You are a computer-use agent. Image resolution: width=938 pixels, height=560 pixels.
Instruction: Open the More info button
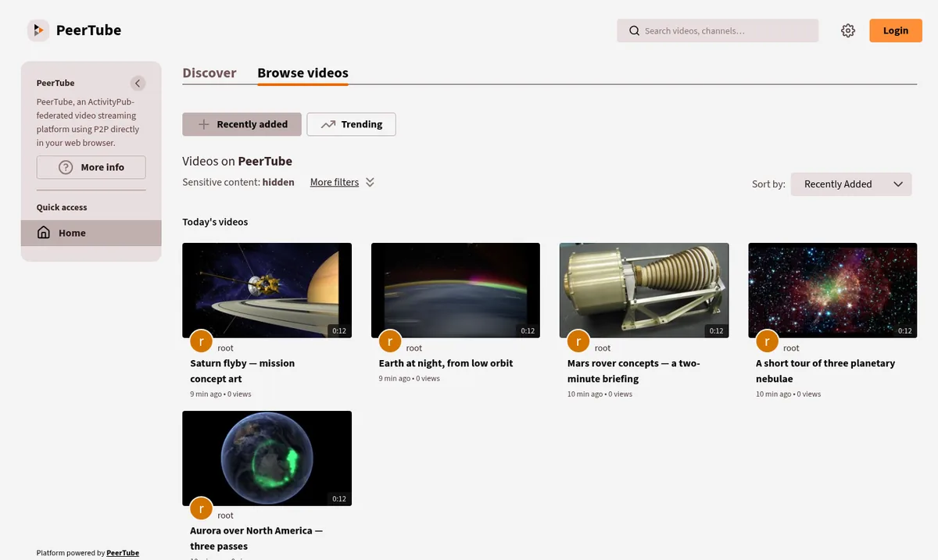(x=91, y=167)
